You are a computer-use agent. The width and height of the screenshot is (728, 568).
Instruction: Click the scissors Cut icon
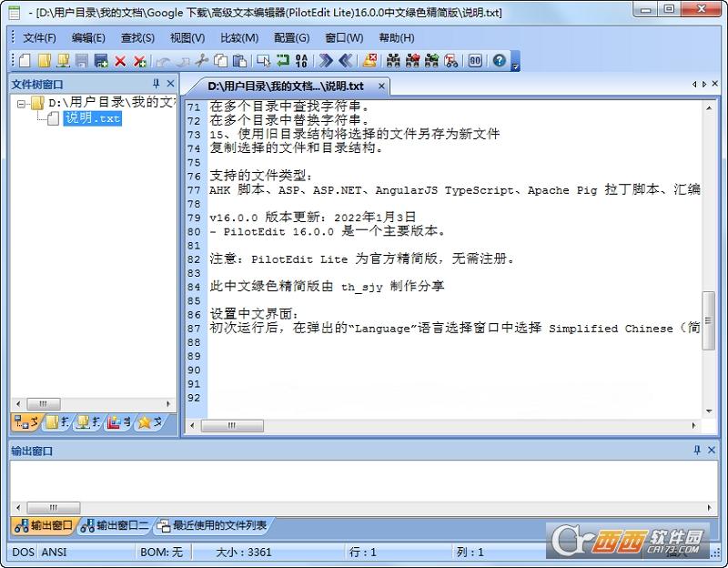pos(201,61)
